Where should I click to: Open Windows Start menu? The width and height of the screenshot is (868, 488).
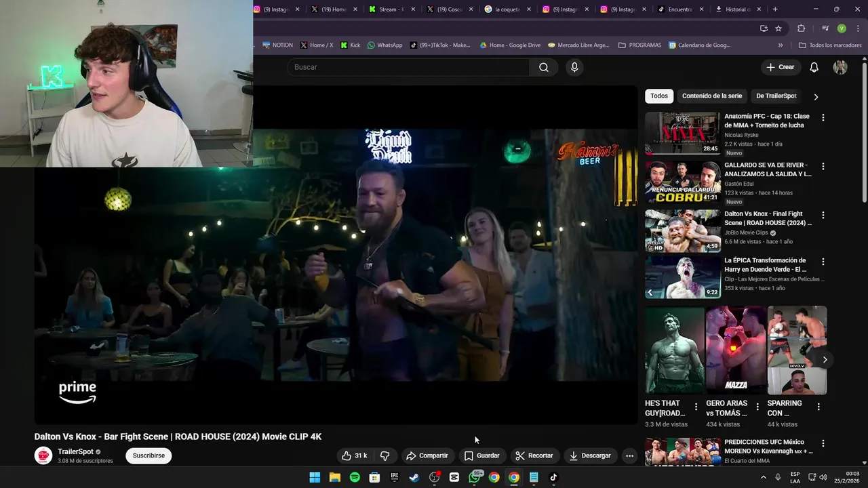coord(315,477)
